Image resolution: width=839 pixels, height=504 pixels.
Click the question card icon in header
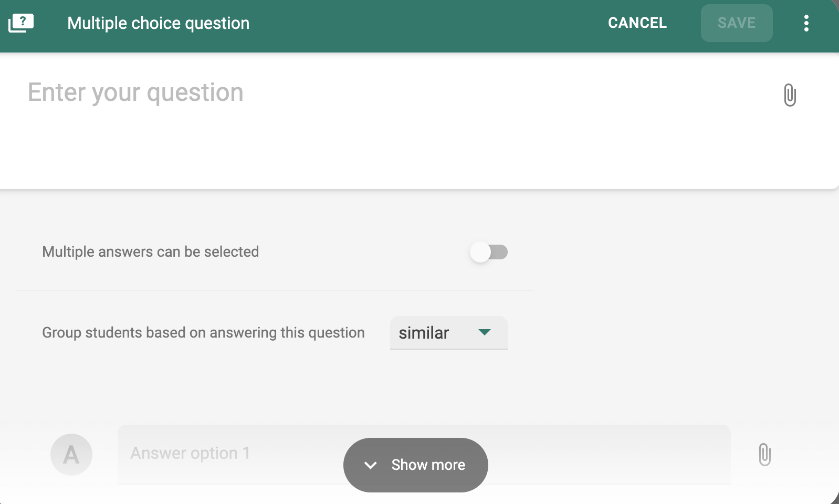tap(21, 23)
